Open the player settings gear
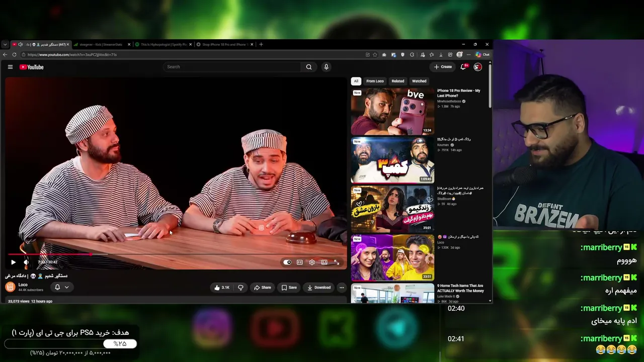Screen dimensions: 644x362 [312, 262]
